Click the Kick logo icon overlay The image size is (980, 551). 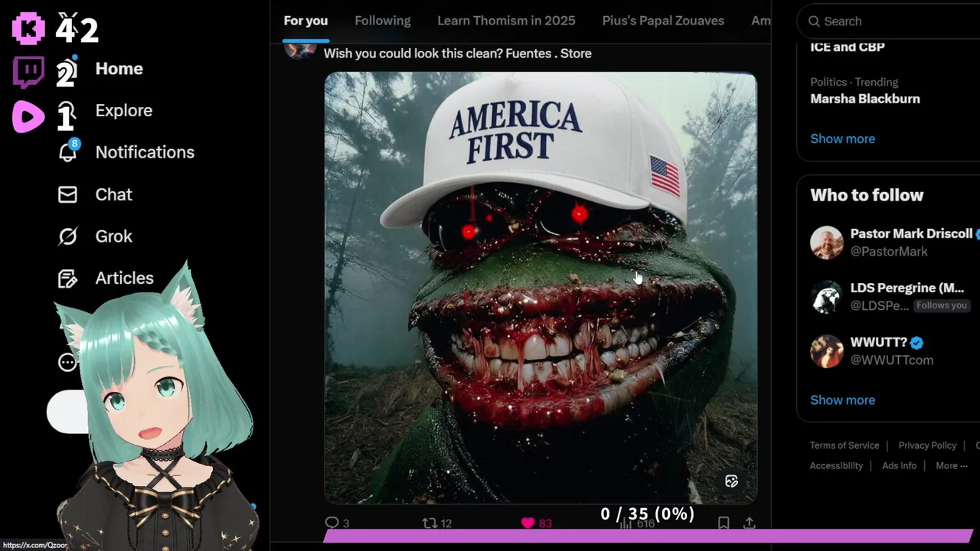[28, 28]
